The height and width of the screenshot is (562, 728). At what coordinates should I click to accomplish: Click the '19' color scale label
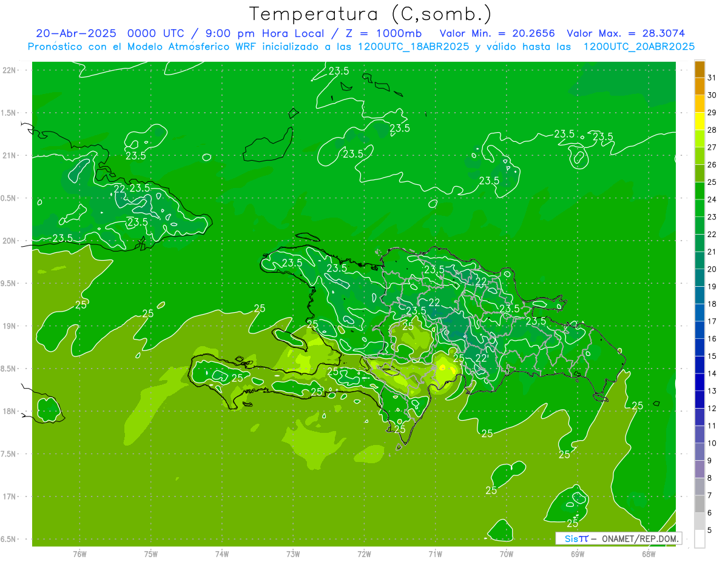tap(712, 287)
